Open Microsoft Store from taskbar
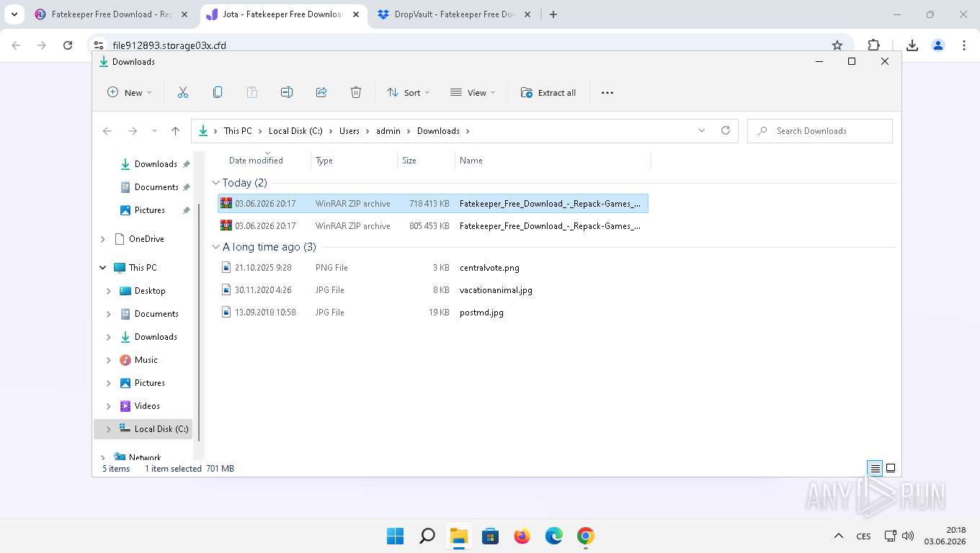 click(491, 536)
